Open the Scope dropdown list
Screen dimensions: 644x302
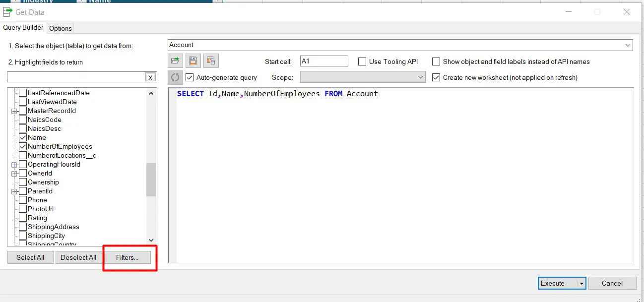click(421, 77)
